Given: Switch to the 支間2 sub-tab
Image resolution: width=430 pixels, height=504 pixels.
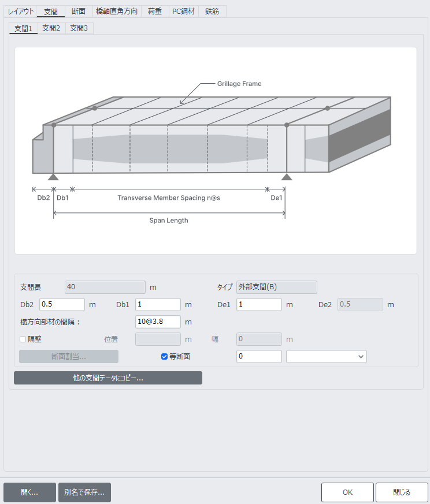Looking at the screenshot, I should point(51,28).
